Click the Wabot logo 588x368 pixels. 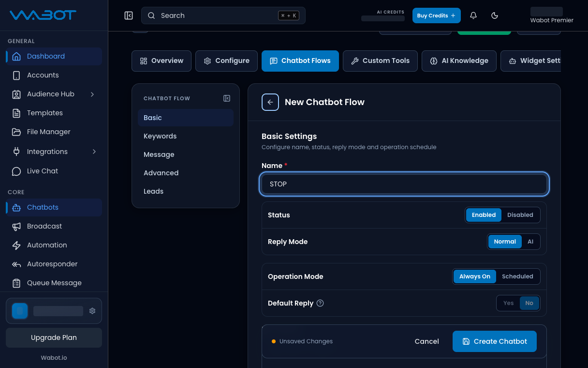(43, 15)
